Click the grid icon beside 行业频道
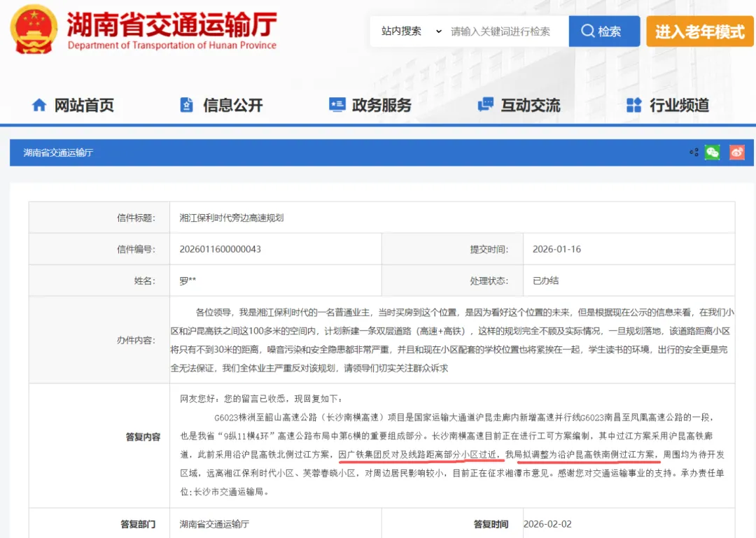This screenshot has height=538, width=756. coord(633,105)
